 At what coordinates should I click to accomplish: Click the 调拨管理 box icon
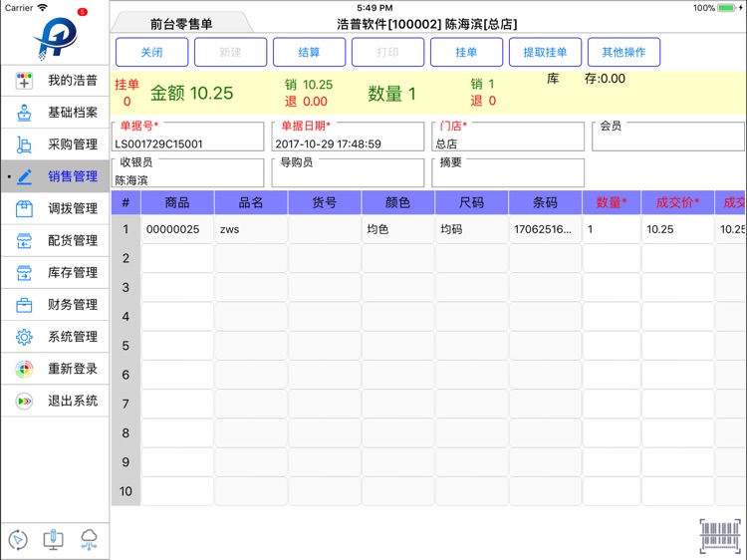click(x=24, y=208)
